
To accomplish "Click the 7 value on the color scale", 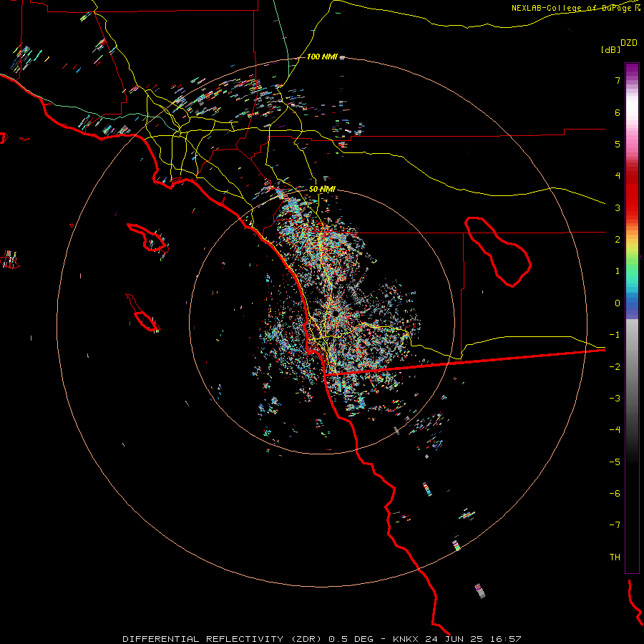I will coord(618,80).
